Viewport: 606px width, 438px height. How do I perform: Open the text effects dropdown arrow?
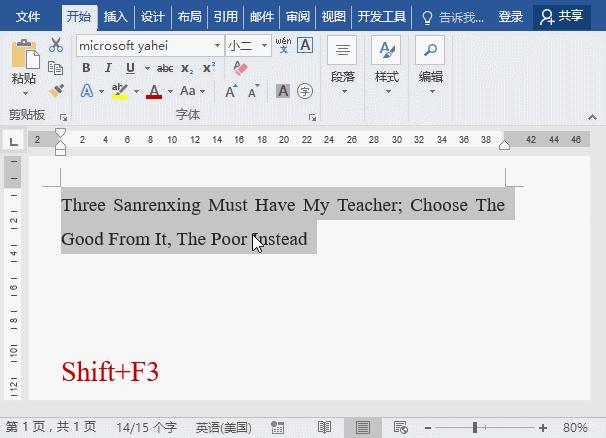[x=101, y=92]
